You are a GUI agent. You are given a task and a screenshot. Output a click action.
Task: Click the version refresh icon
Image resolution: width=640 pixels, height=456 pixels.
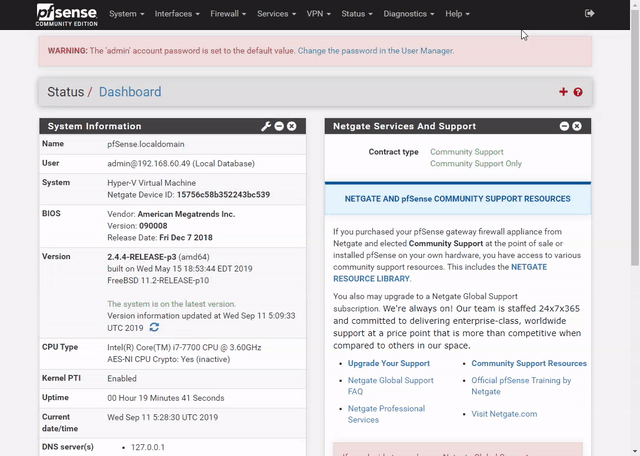pyautogui.click(x=154, y=327)
